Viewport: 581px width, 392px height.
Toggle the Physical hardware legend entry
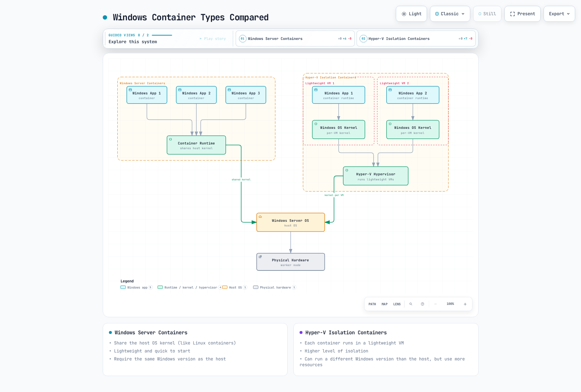[x=275, y=287]
